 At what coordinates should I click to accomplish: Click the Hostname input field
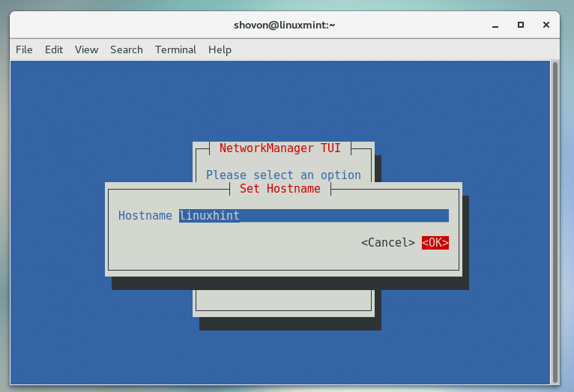click(313, 216)
